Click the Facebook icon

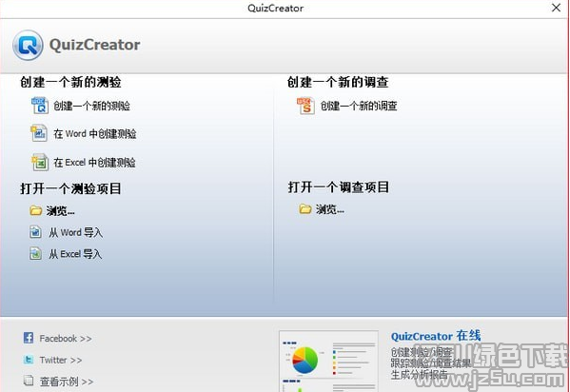point(29,338)
